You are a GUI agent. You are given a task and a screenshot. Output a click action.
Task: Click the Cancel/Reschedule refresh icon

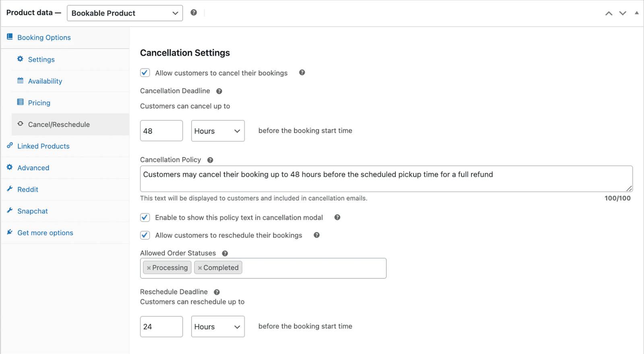pos(20,124)
